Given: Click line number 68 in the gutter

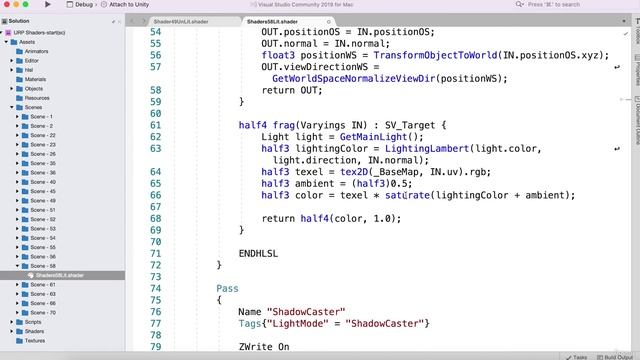Looking at the screenshot, I should (156, 219).
